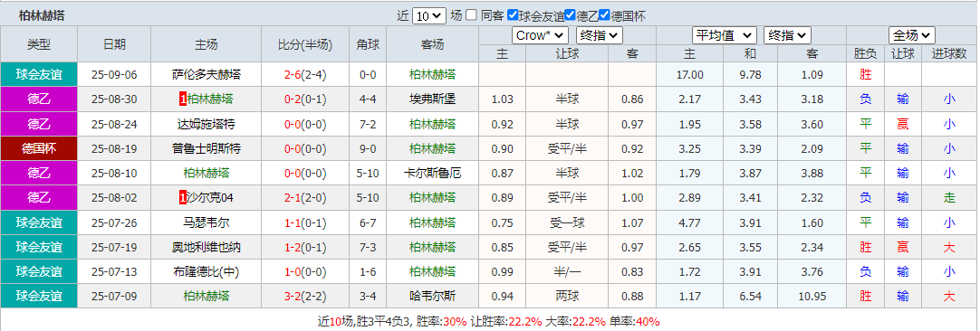The height and width of the screenshot is (331, 980).
Task: Click the 进球数 column header
Action: tap(949, 53)
